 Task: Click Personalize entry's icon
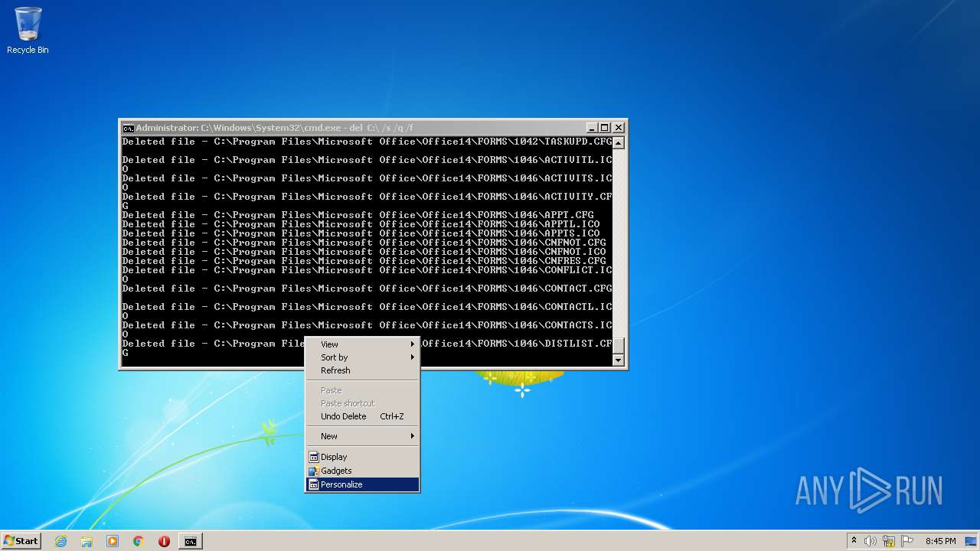[x=313, y=484]
